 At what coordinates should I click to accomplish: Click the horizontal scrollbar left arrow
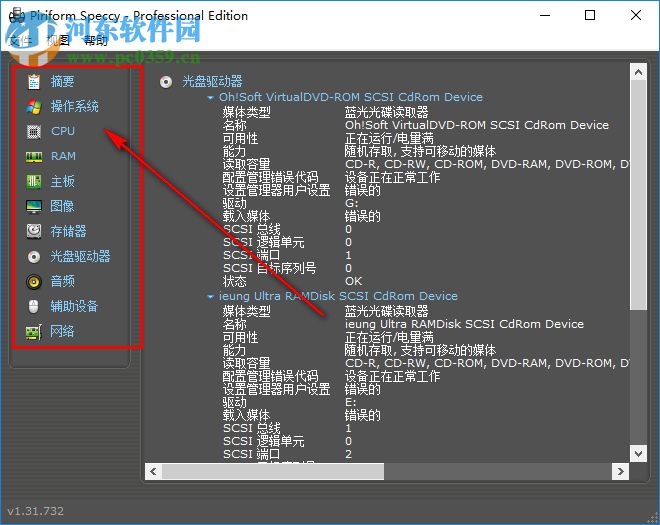point(154,472)
